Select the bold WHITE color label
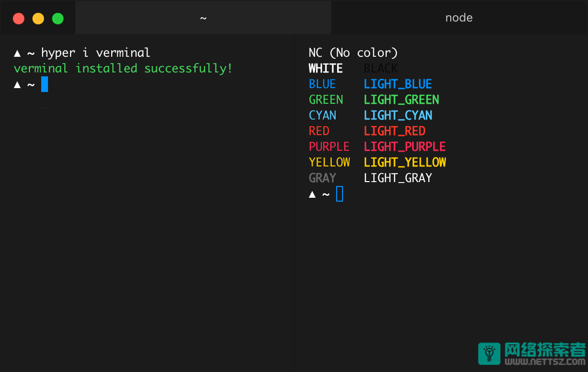Image resolution: width=588 pixels, height=372 pixels. tap(326, 69)
